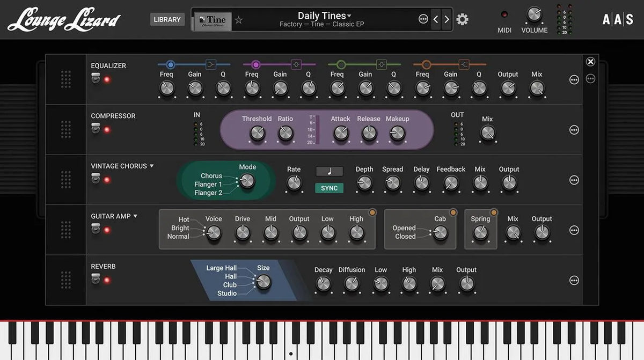Open the Reverb module options ellipsis

pyautogui.click(x=574, y=280)
